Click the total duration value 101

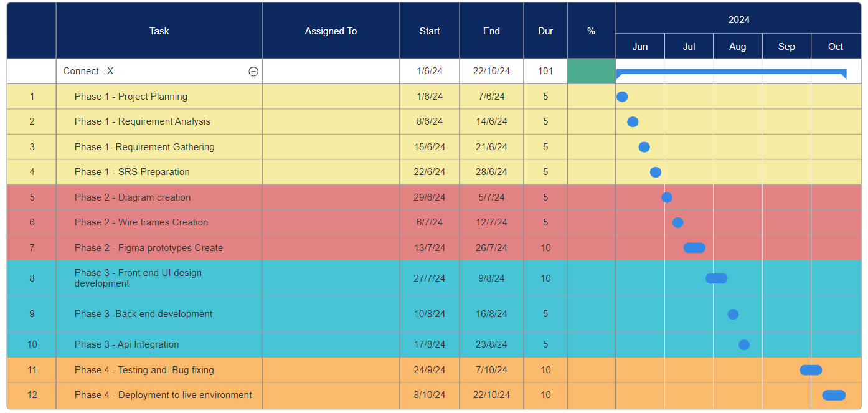pyautogui.click(x=545, y=71)
